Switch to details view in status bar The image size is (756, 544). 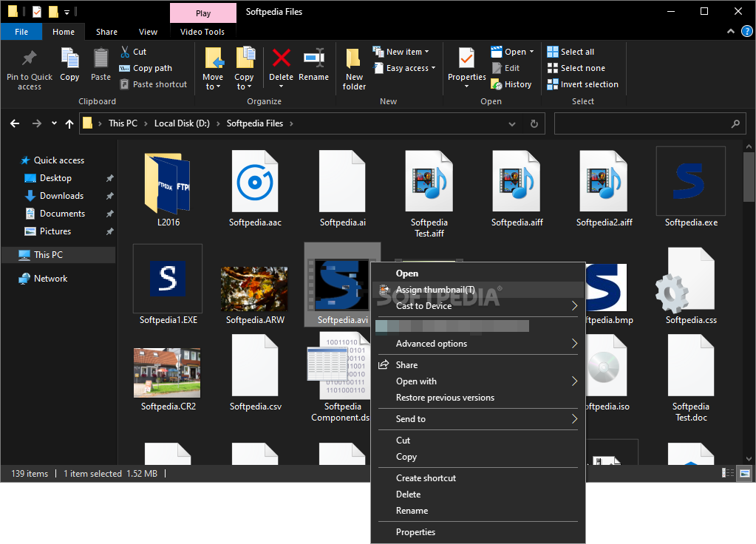[x=728, y=473]
